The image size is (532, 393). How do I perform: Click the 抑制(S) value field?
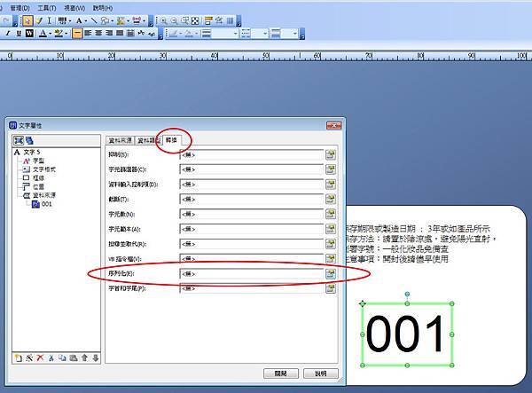tap(252, 154)
